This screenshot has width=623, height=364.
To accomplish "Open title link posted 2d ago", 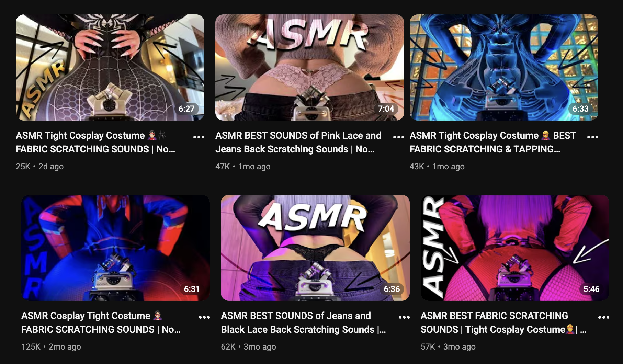I will 95,142.
